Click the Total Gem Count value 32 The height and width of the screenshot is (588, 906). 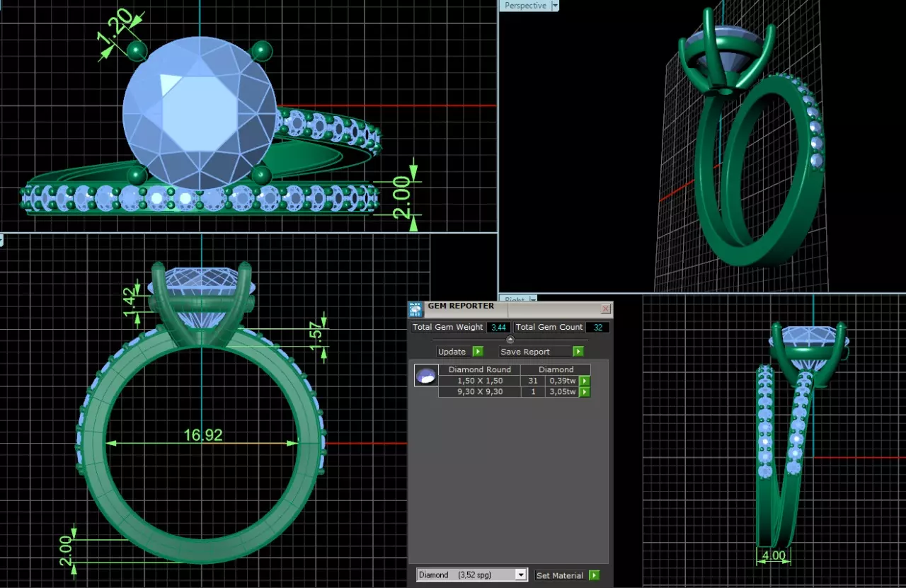pyautogui.click(x=597, y=327)
